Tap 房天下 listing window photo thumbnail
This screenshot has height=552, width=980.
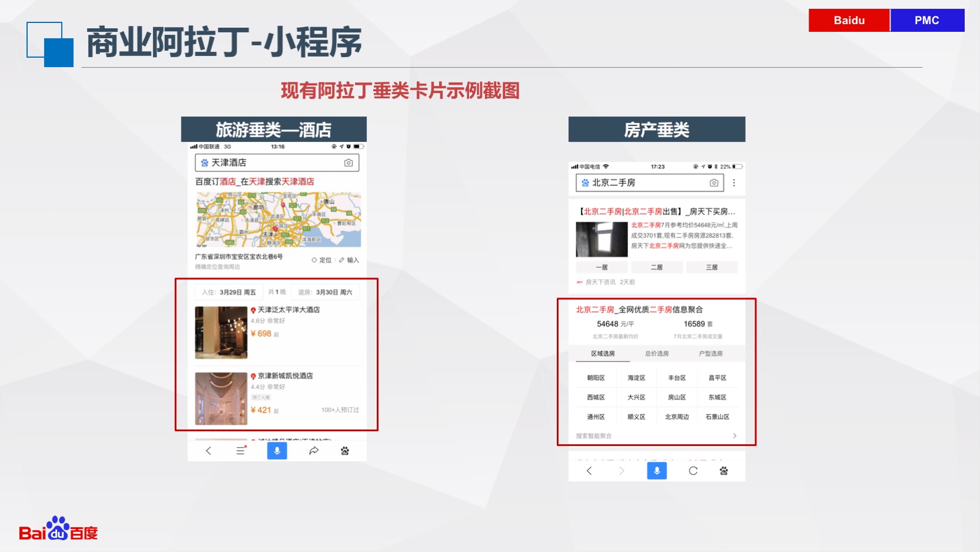click(602, 239)
